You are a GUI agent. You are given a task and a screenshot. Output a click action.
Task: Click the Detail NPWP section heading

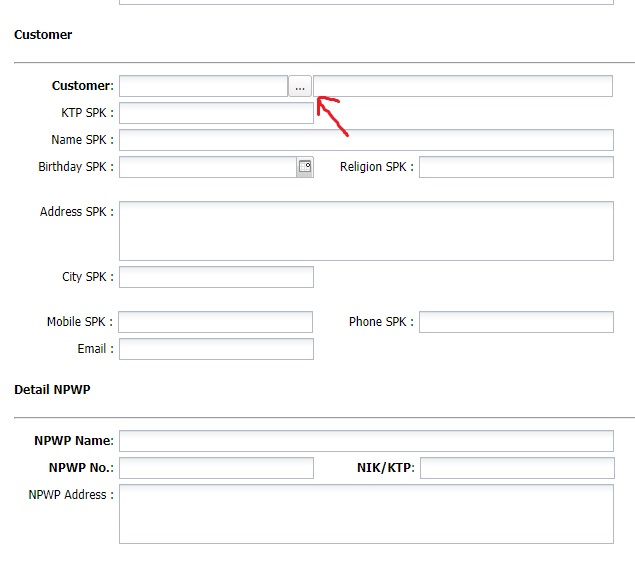click(x=52, y=390)
